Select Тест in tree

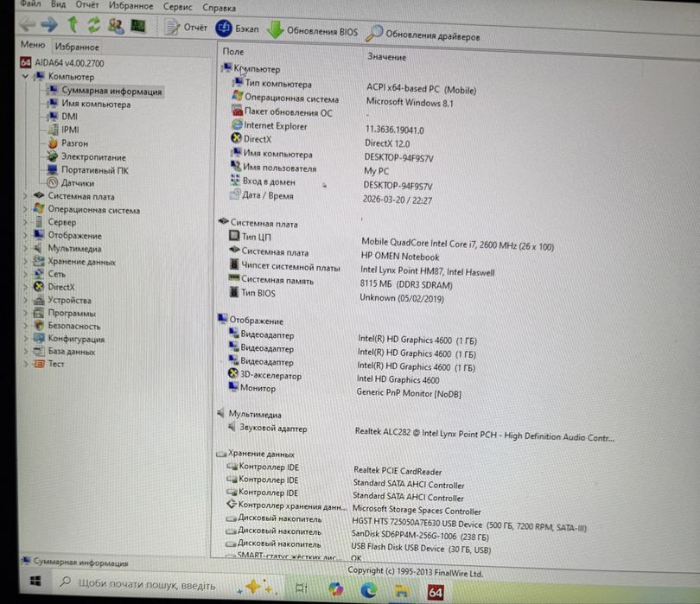(x=56, y=364)
